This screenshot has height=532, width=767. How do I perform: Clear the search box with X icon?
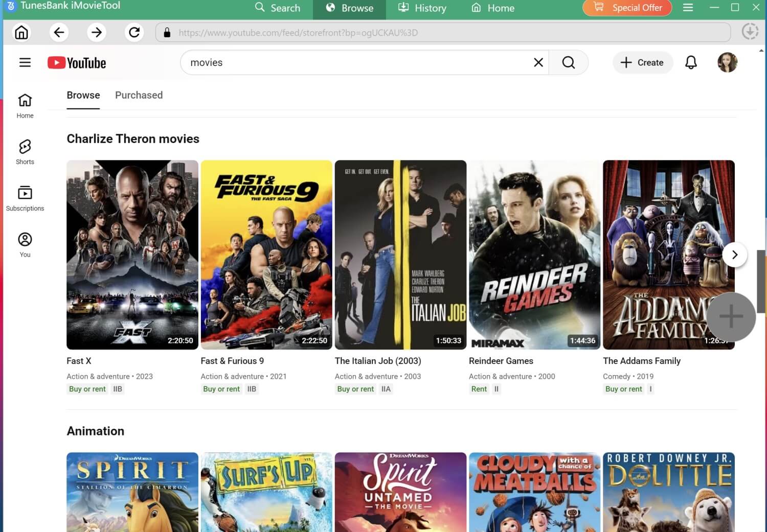tap(538, 62)
